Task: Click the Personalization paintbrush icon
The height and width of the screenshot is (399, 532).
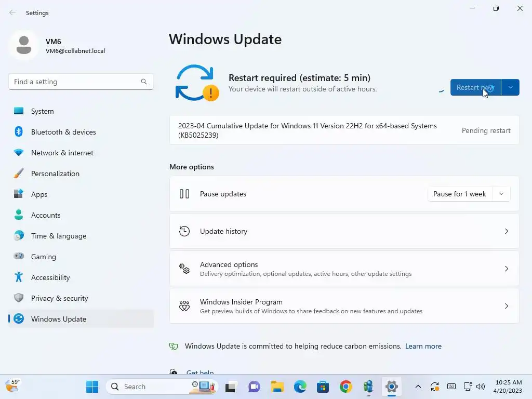Action: 19,174
